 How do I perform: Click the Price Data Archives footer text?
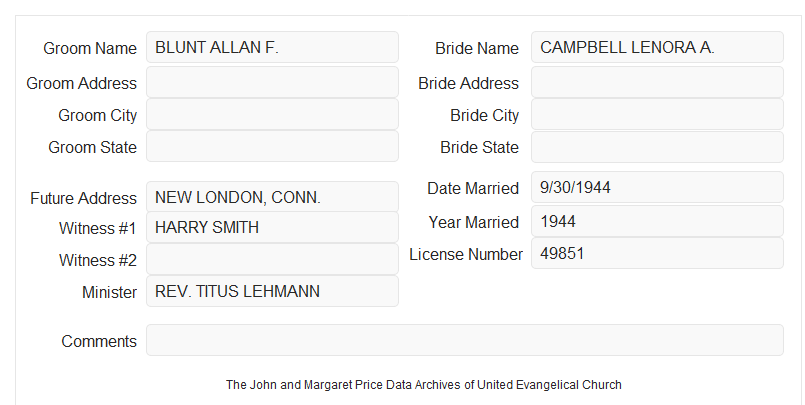coord(424,384)
